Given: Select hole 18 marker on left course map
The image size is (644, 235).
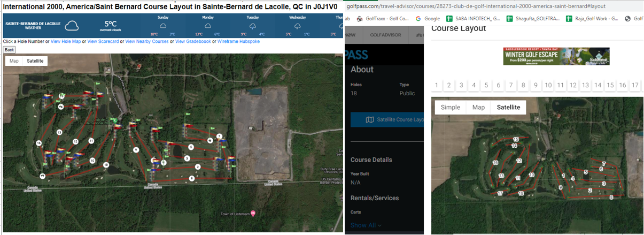Looking at the screenshot, I should (106, 165).
